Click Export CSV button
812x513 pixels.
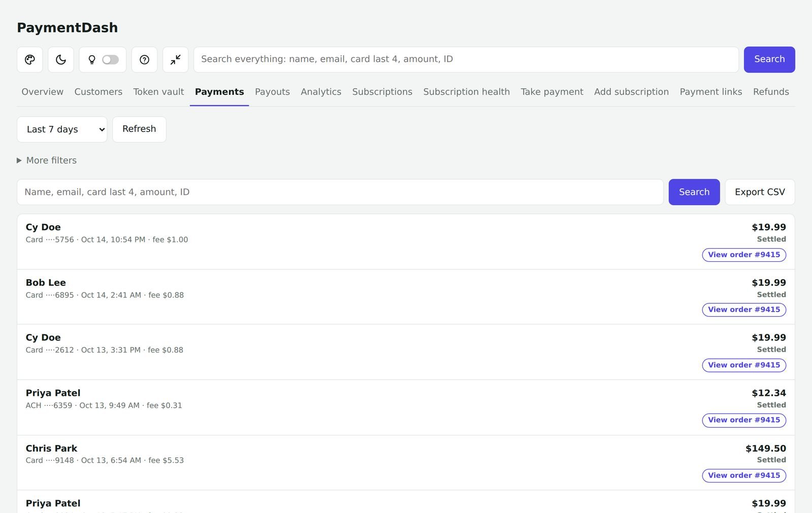click(760, 192)
